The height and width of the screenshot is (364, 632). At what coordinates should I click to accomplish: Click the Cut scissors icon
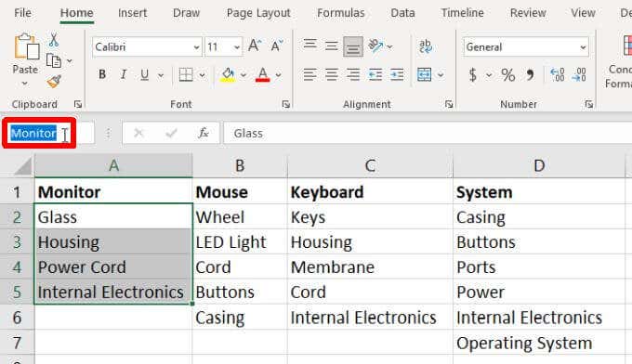point(53,40)
